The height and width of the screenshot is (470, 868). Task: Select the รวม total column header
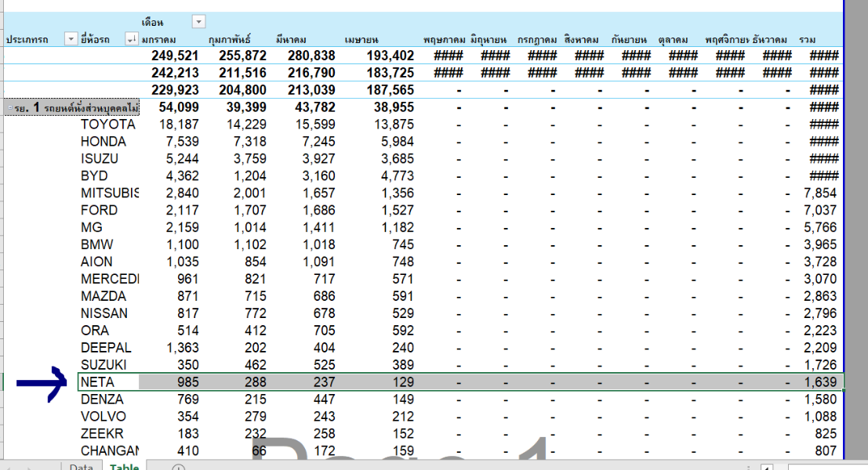[x=807, y=40]
